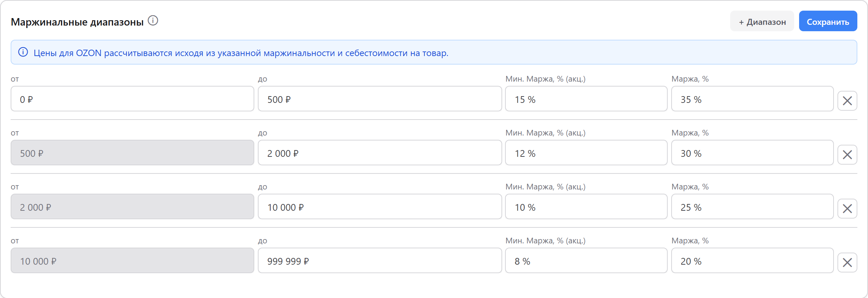Remove the 10 000–999 999 ₽ range row
Image resolution: width=868 pixels, height=298 pixels.
coord(847,263)
